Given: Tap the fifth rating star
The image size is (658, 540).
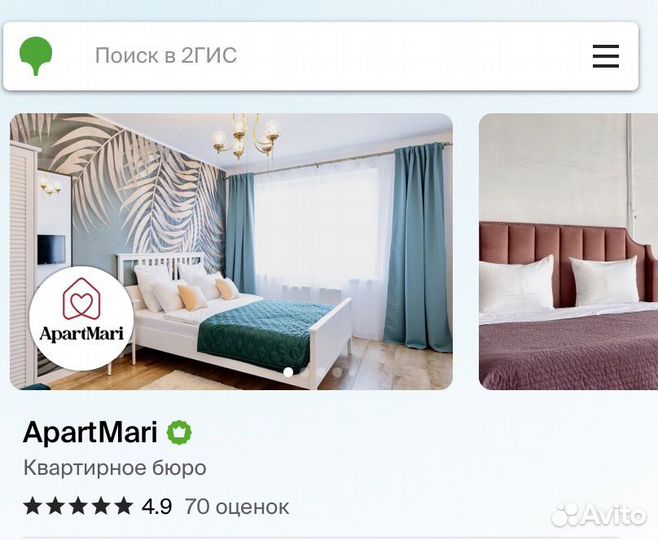Looking at the screenshot, I should [124, 506].
